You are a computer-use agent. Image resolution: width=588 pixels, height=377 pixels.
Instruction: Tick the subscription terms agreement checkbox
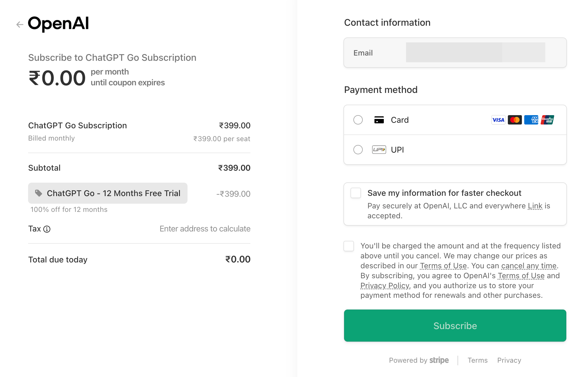point(349,246)
